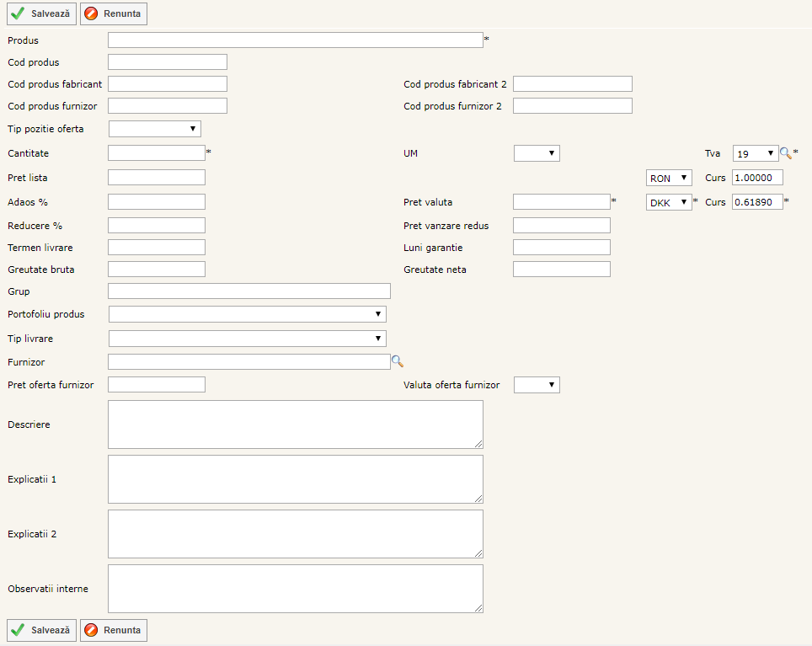Screen dimensions: 812x646
Task: Focus the Cod produs fabricant 2 field
Action: pyautogui.click(x=572, y=84)
